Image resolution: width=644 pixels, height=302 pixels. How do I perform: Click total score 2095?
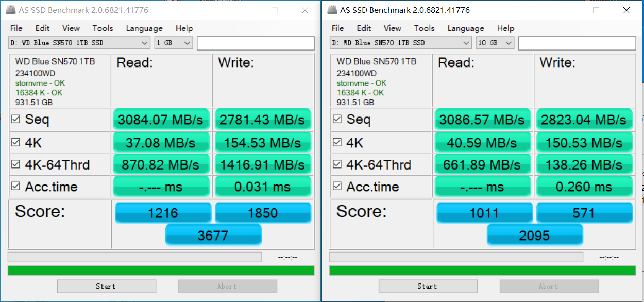pyautogui.click(x=535, y=235)
